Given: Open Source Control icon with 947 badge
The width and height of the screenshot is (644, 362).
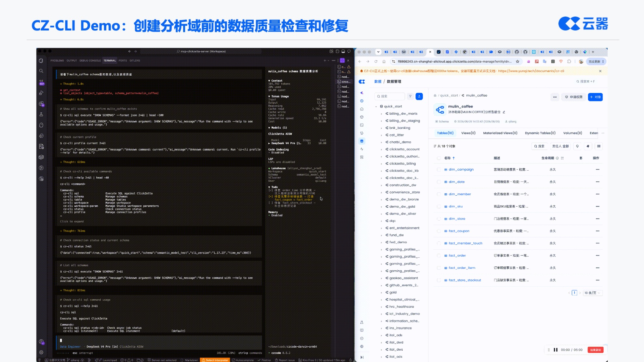Looking at the screenshot, I should coord(41,82).
